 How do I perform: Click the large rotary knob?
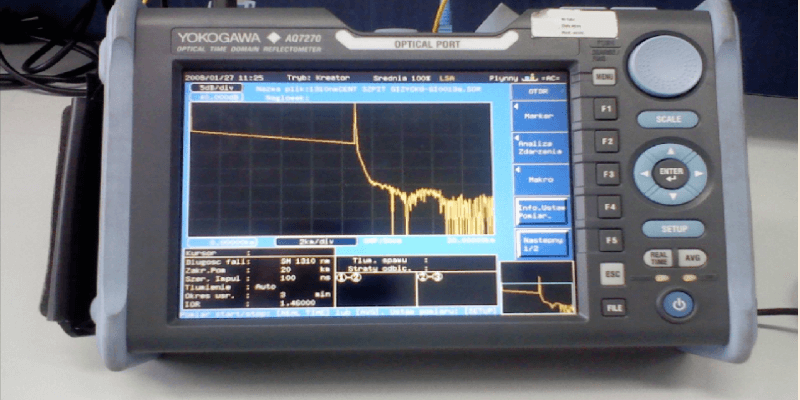[x=666, y=65]
